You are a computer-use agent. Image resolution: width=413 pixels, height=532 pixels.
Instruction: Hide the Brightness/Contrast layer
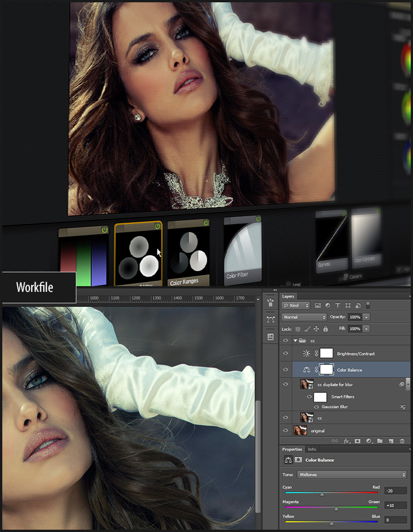click(285, 354)
